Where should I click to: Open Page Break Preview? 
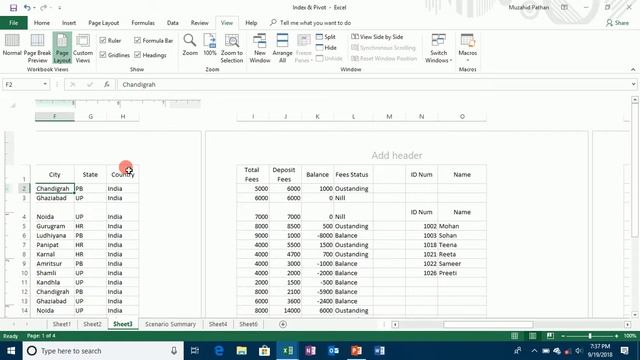point(37,48)
